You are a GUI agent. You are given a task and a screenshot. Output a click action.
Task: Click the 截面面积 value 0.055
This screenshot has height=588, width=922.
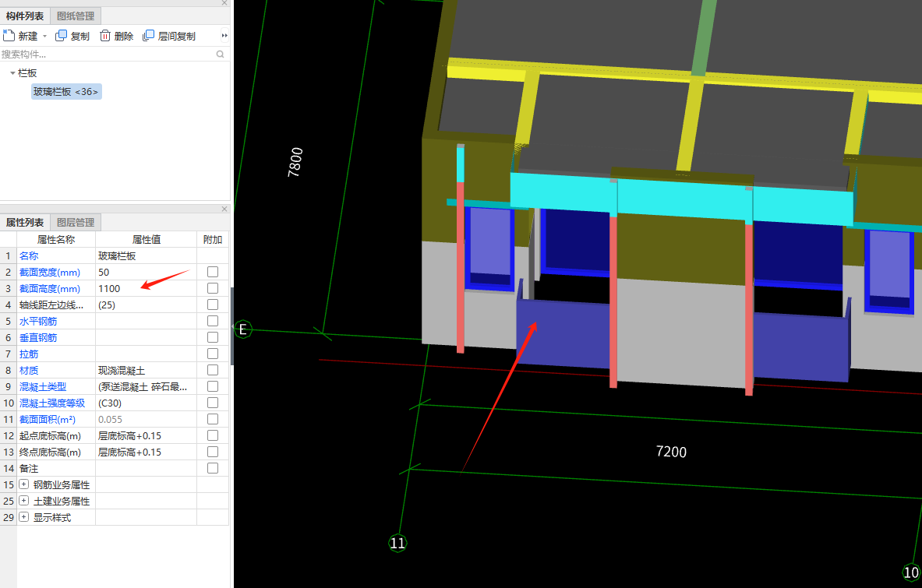pos(111,420)
